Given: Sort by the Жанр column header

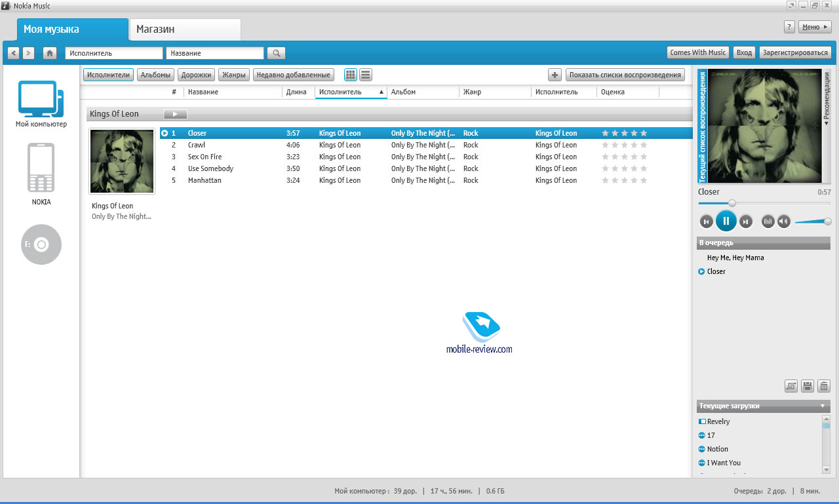Looking at the screenshot, I should (495, 92).
